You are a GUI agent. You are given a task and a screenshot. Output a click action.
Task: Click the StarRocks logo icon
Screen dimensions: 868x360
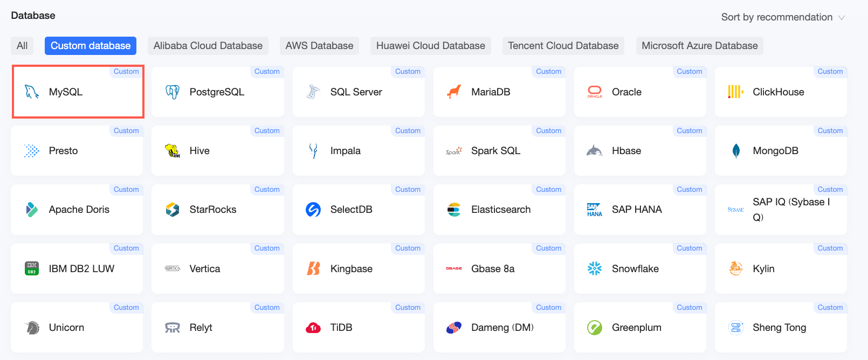[173, 210]
